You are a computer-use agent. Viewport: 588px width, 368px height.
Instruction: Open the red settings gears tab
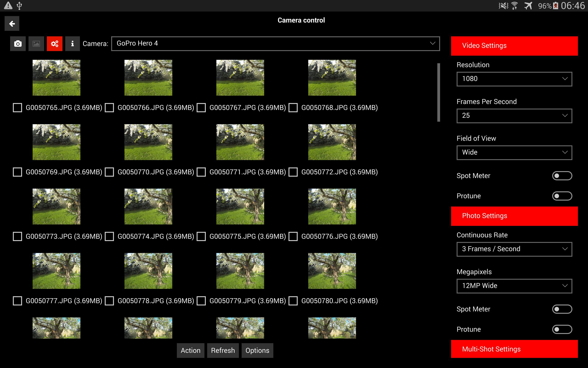55,44
